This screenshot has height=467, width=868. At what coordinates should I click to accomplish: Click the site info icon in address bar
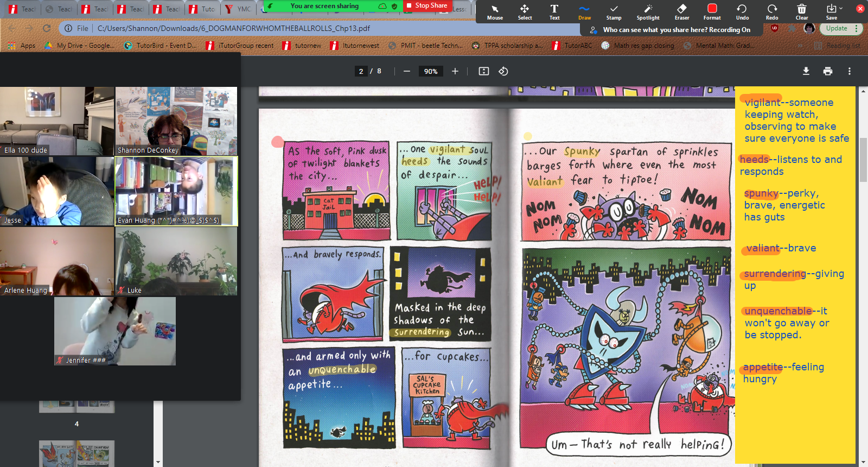tap(68, 28)
